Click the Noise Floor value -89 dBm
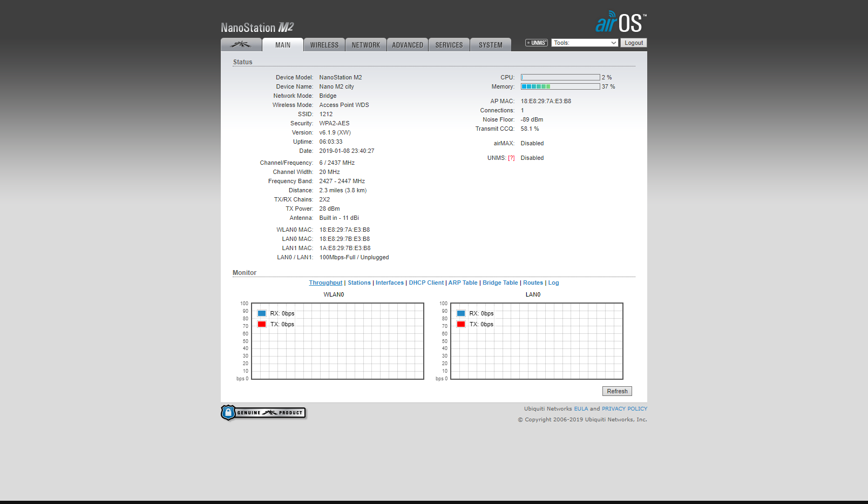The image size is (868, 504). (x=532, y=119)
